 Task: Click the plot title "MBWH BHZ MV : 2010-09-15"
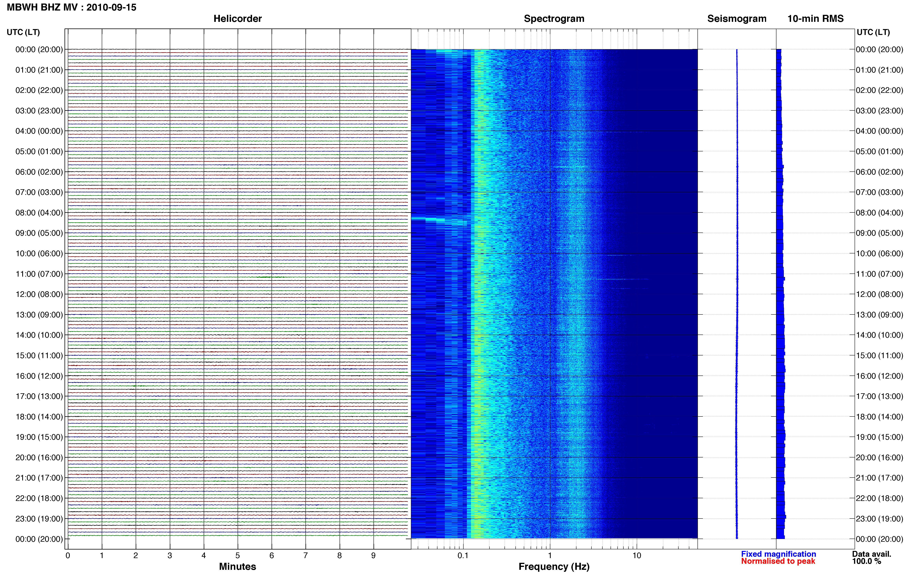point(71,7)
